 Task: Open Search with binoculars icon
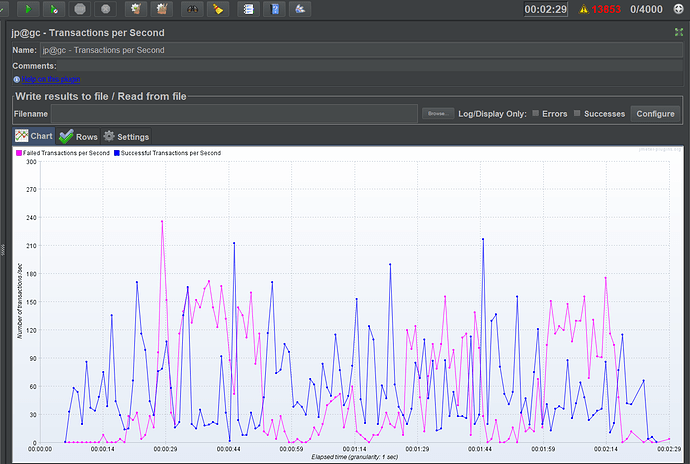point(192,9)
